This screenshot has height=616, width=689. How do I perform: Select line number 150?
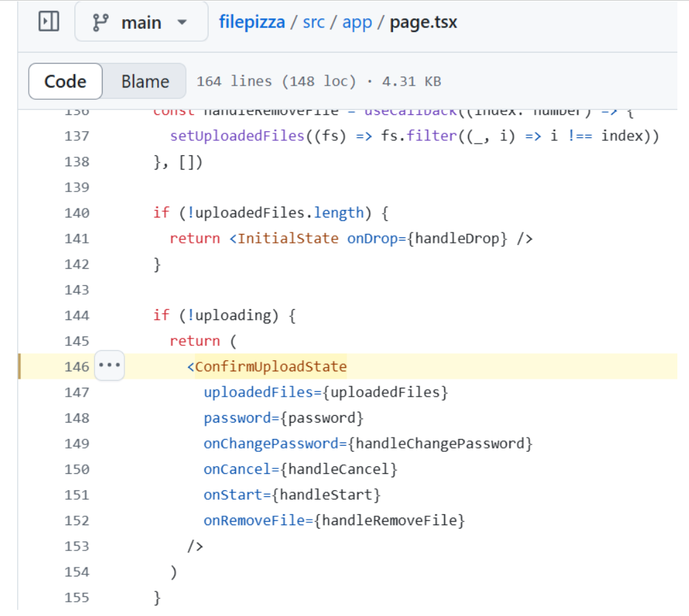(77, 469)
